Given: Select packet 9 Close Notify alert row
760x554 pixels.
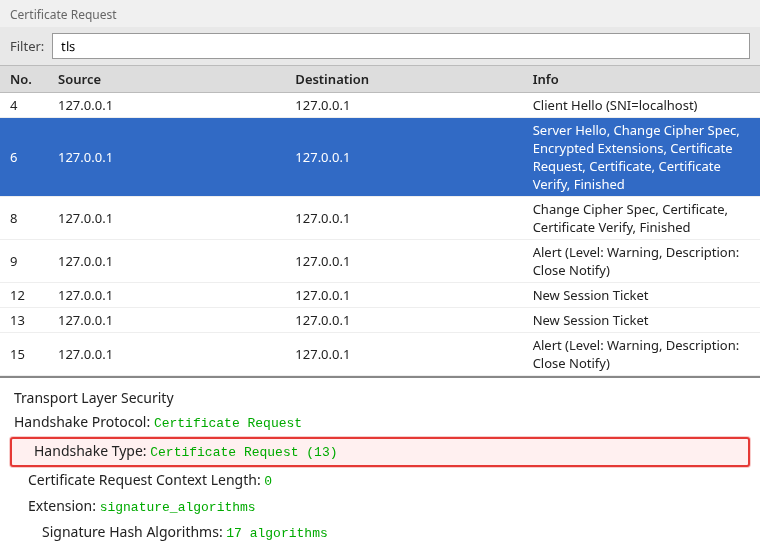Looking at the screenshot, I should [x=380, y=261].
